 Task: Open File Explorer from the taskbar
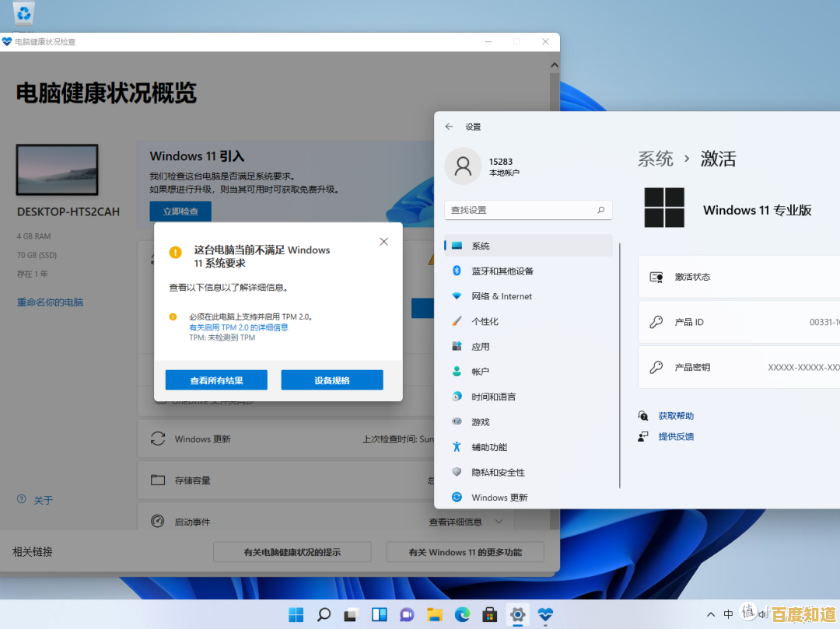434,613
